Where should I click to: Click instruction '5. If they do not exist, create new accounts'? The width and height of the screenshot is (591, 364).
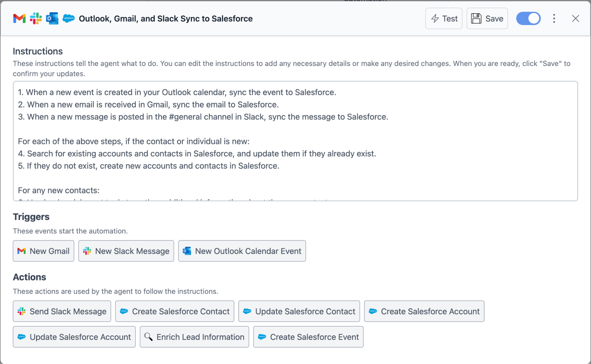pyautogui.click(x=149, y=166)
